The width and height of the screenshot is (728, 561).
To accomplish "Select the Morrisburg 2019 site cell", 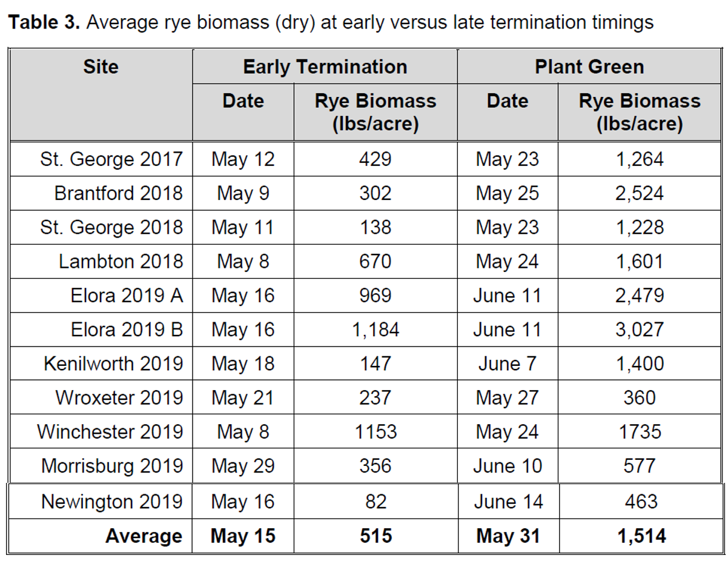I will (112, 466).
